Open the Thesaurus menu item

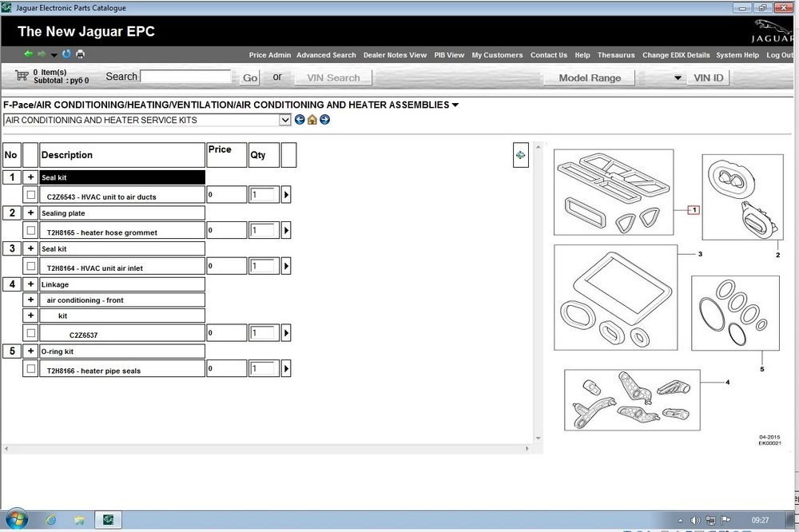616,55
